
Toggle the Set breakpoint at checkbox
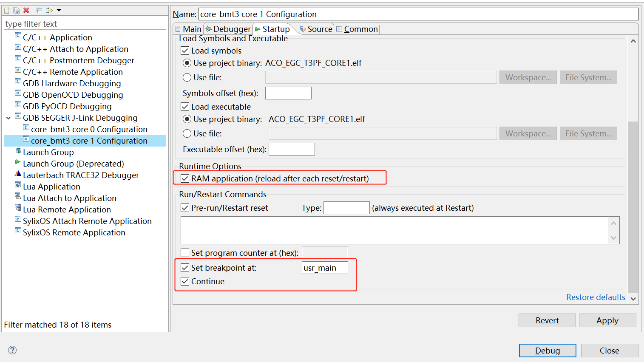185,268
